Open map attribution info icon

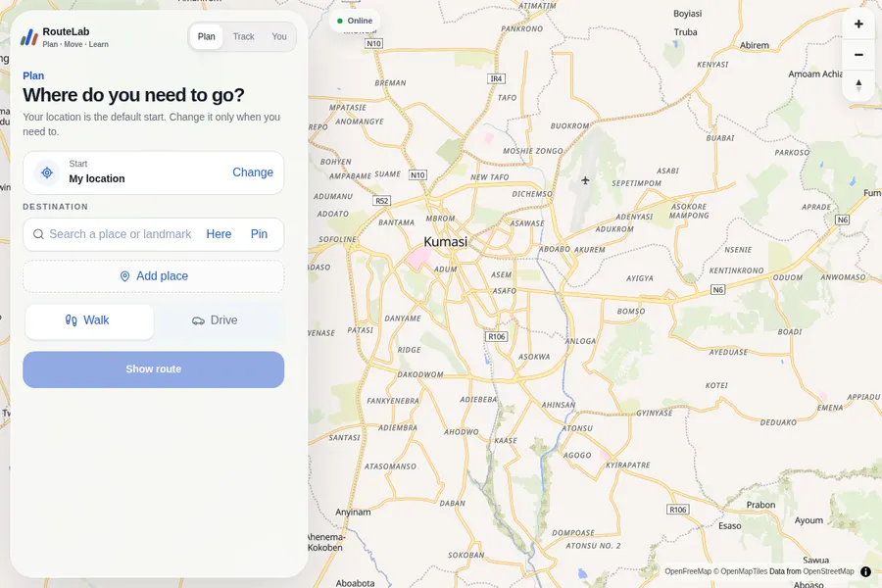point(865,571)
